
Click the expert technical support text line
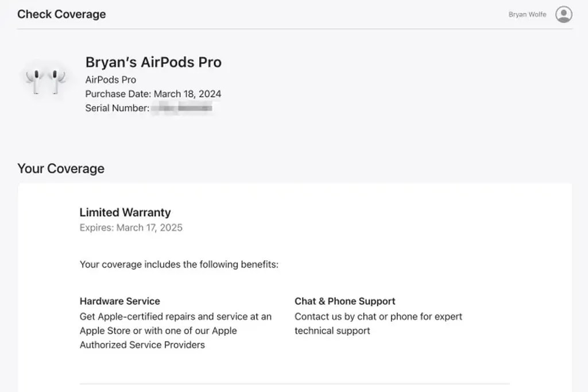332,331
